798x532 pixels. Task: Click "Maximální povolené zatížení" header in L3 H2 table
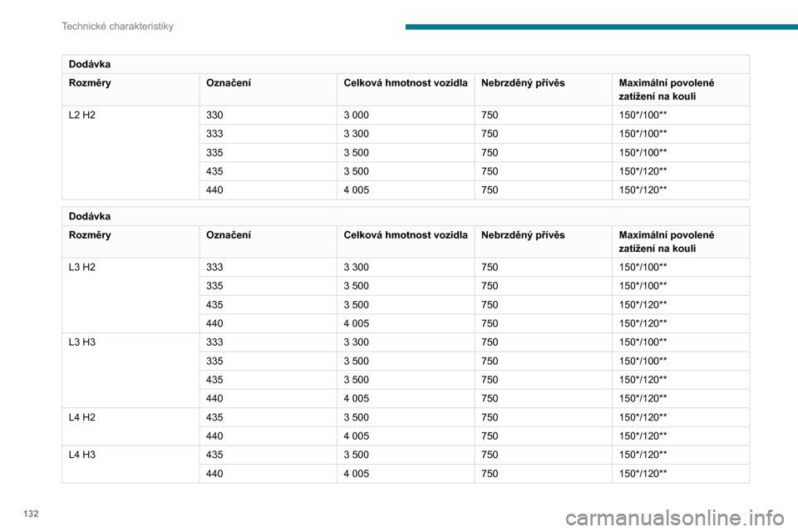[666, 242]
